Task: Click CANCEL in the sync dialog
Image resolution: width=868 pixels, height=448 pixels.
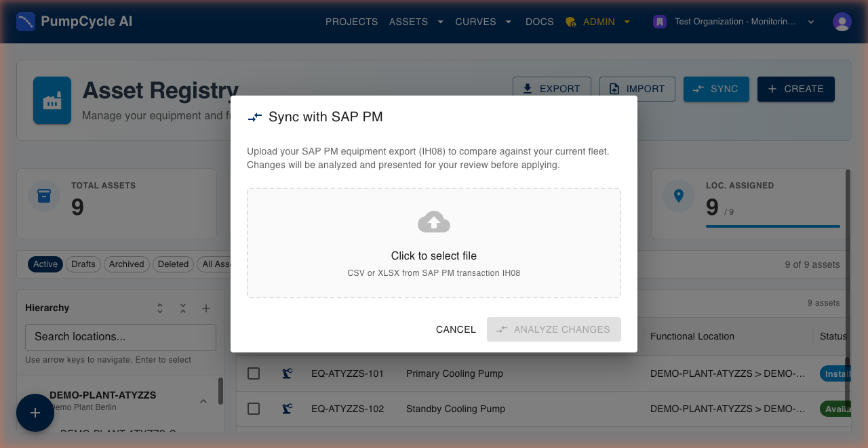Action: click(456, 329)
